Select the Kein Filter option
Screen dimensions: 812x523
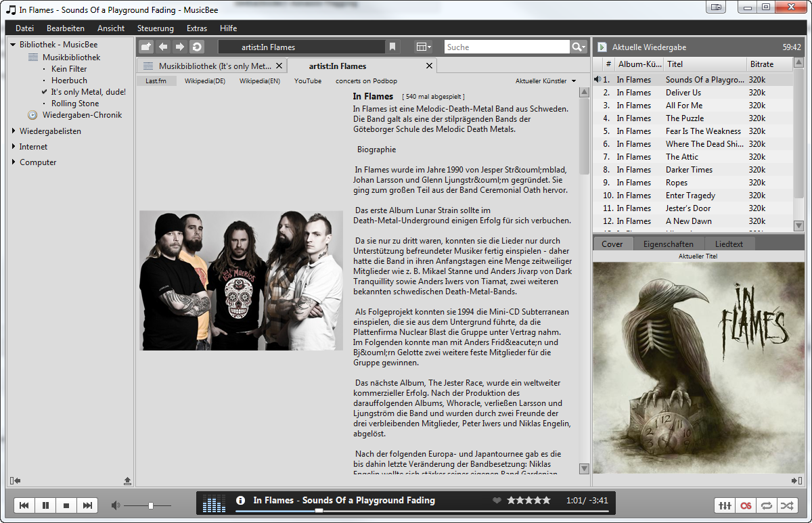click(x=69, y=69)
